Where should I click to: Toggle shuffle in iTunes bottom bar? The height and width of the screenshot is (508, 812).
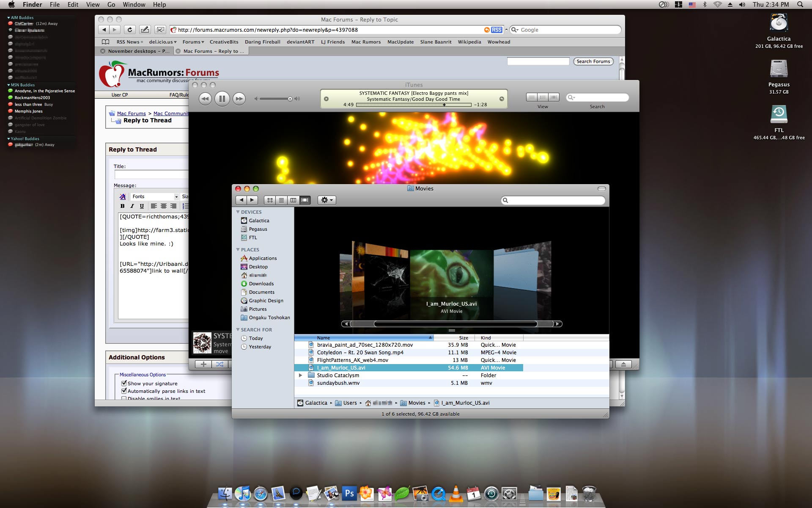point(220,364)
